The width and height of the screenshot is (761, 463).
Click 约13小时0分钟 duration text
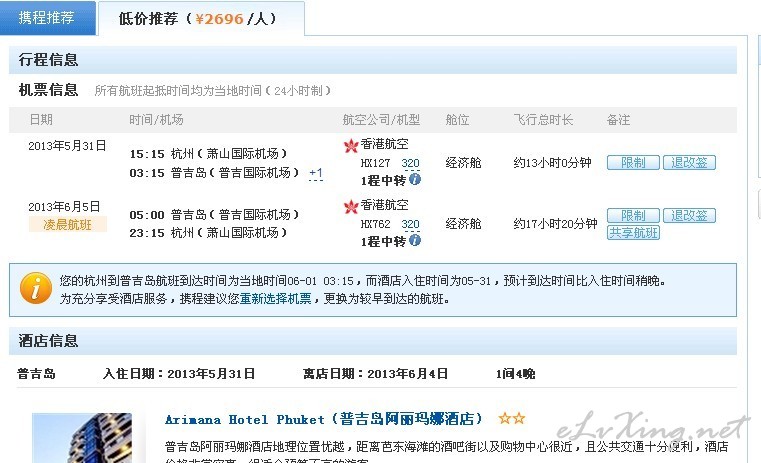(x=552, y=163)
